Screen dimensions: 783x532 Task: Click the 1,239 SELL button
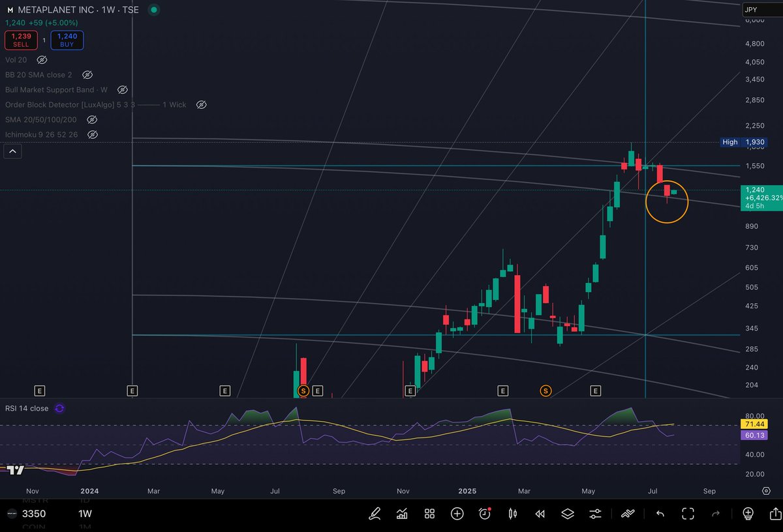(21, 40)
